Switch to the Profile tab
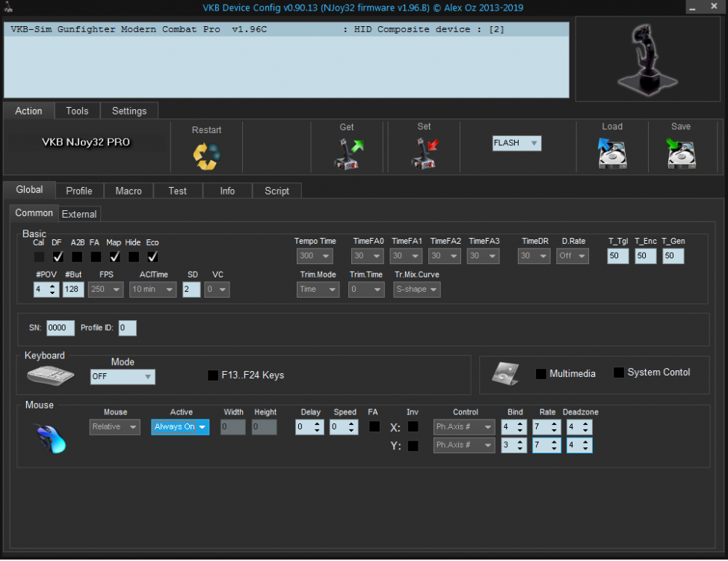This screenshot has width=728, height=561. (78, 191)
